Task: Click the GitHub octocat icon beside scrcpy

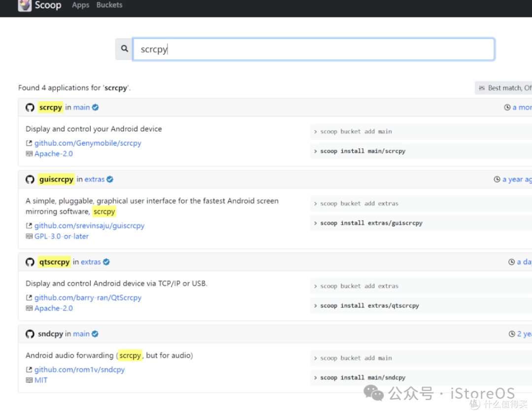Action: pos(30,107)
